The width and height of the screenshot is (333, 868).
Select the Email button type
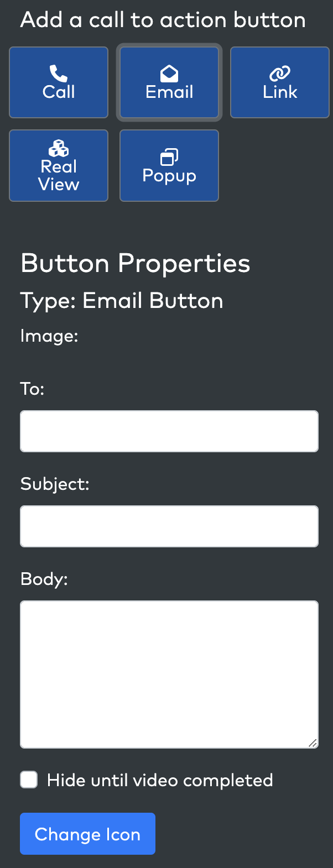click(x=169, y=82)
